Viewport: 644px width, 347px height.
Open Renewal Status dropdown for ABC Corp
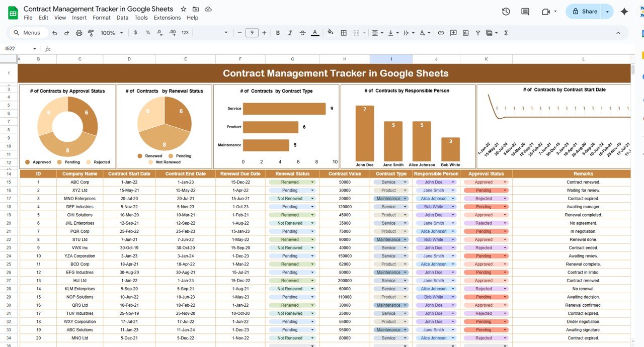(x=312, y=182)
